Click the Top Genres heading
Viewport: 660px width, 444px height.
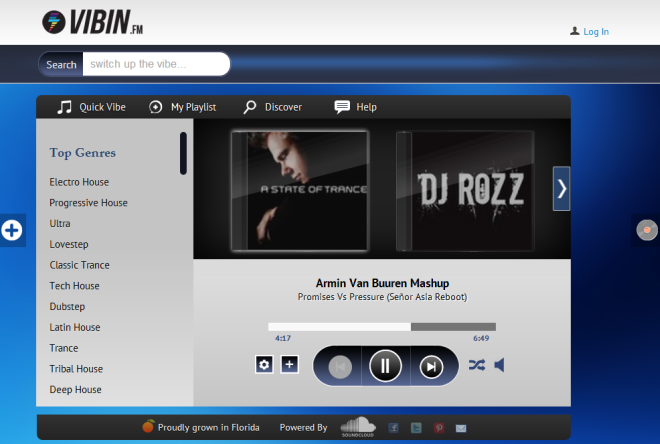click(x=82, y=153)
